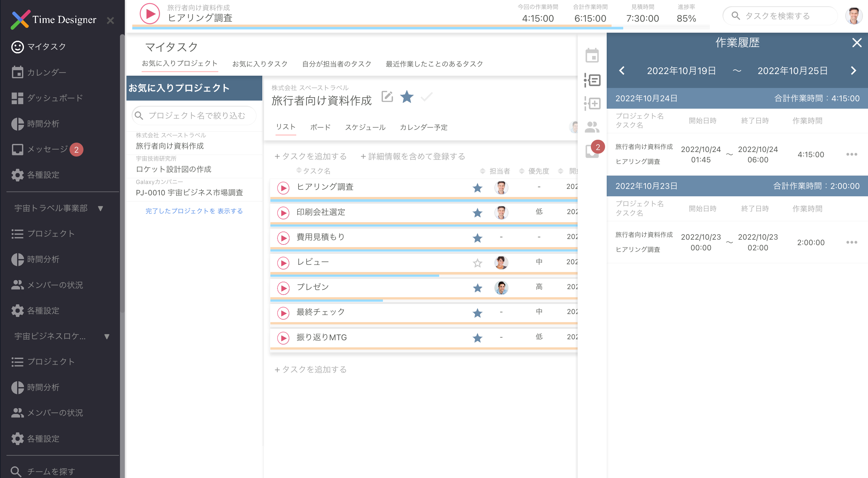Toggle favorite star on レビュー task

477,263
